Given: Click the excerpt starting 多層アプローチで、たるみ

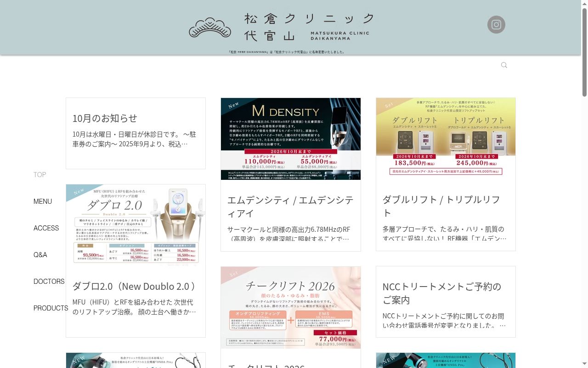Looking at the screenshot, I should 444,233.
